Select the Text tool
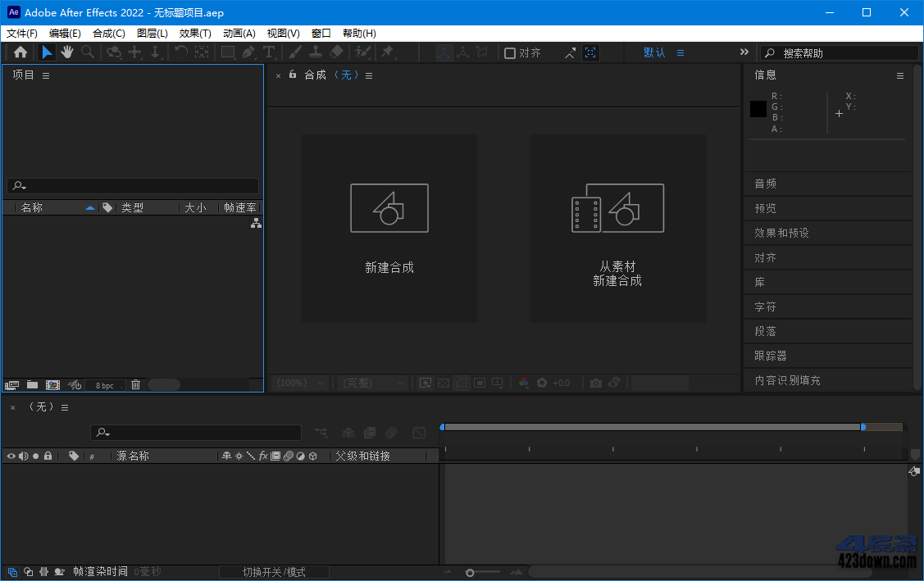 click(x=269, y=52)
